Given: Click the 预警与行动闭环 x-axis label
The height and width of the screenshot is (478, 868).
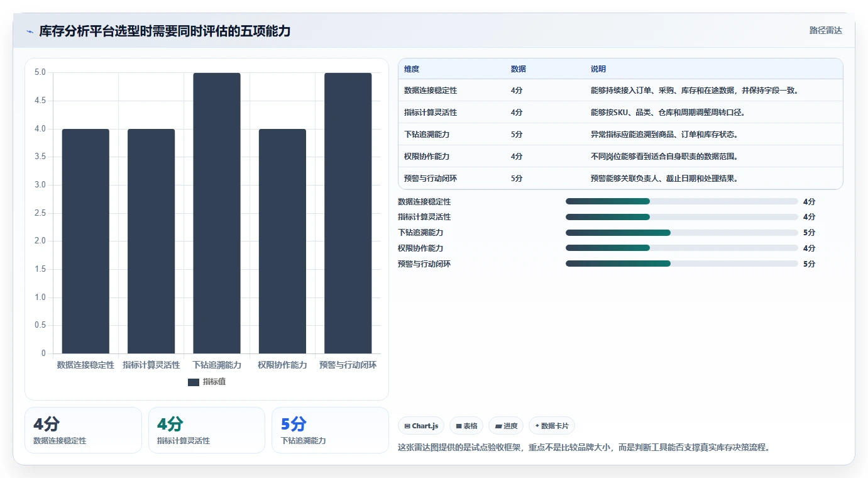Looking at the screenshot, I should pyautogui.click(x=348, y=365).
